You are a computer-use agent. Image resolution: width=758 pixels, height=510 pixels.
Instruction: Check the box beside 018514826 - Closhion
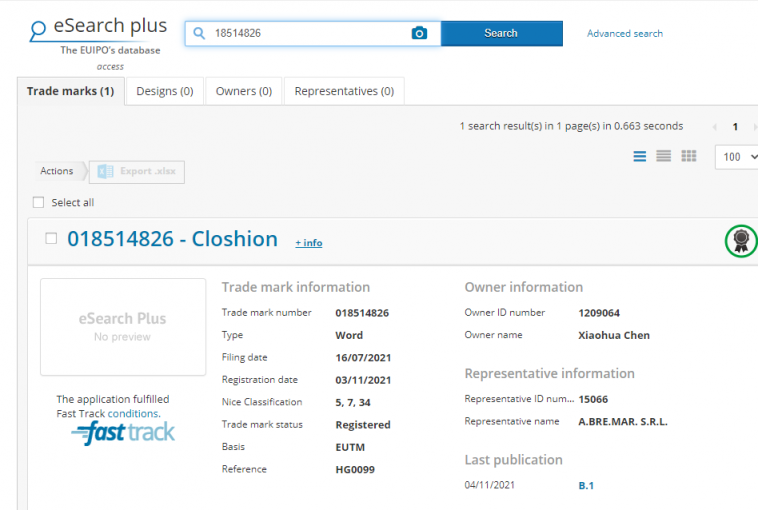[52, 239]
